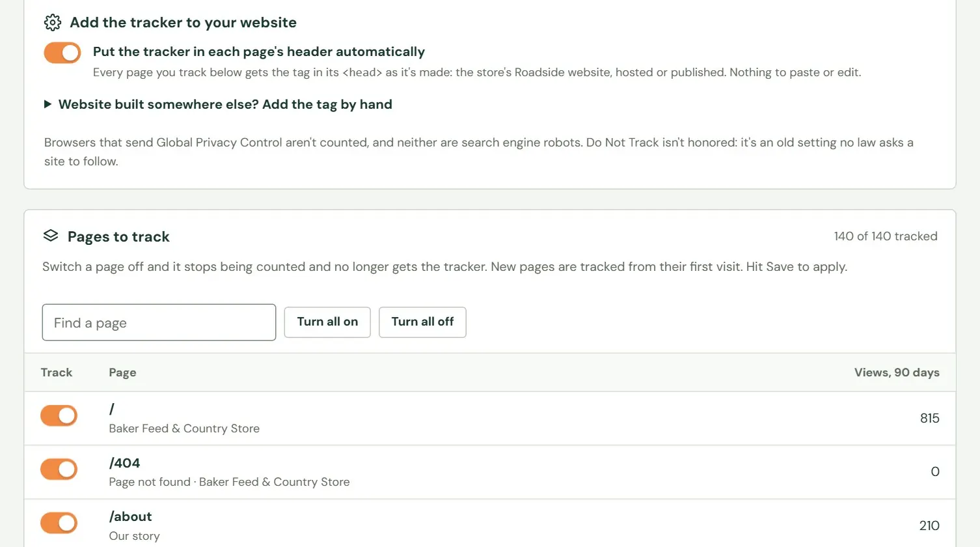Click the Page column header

click(122, 372)
